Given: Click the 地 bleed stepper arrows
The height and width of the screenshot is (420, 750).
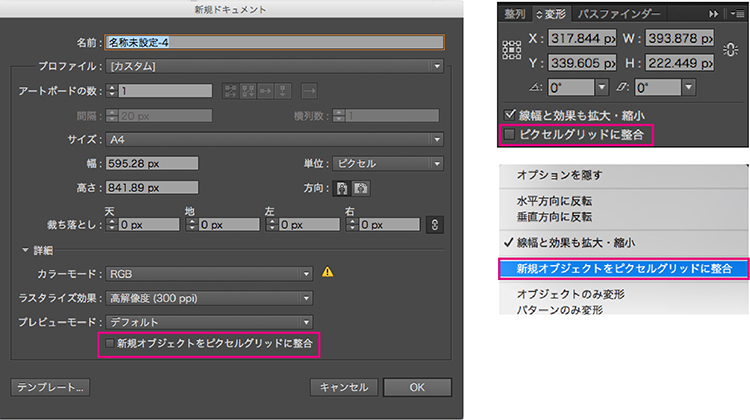Looking at the screenshot, I should 192,225.
